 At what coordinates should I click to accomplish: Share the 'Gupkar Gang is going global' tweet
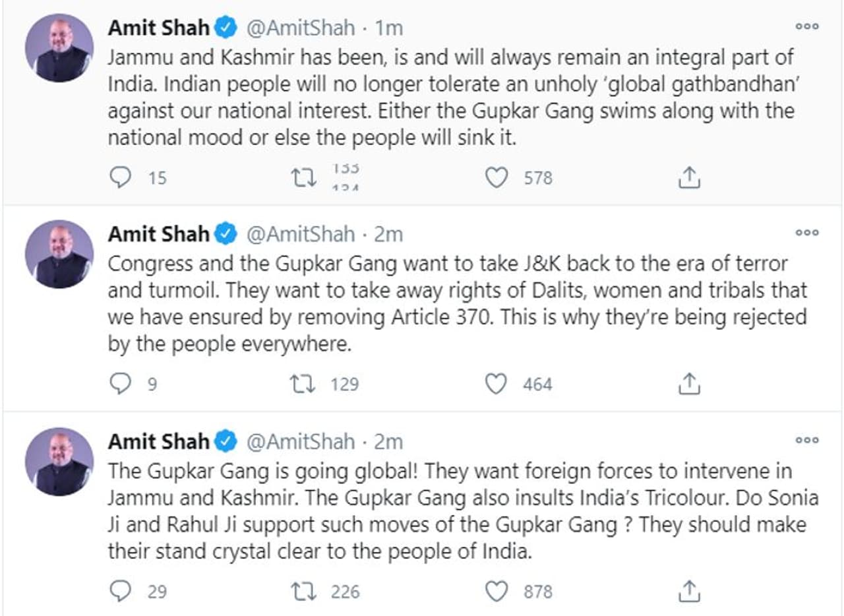(x=688, y=591)
